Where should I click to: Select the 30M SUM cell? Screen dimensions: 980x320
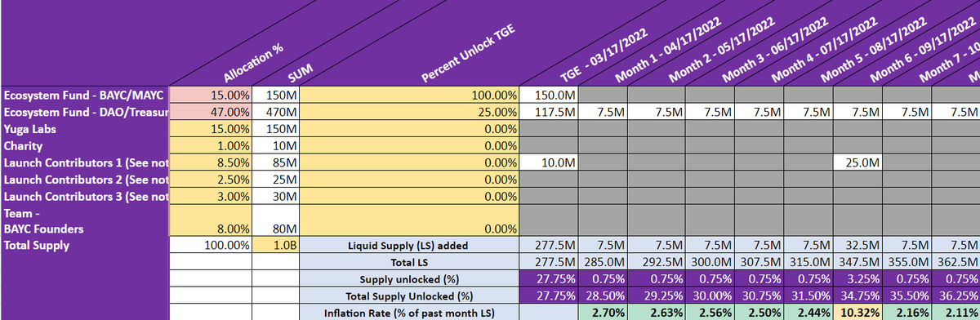[x=276, y=196]
